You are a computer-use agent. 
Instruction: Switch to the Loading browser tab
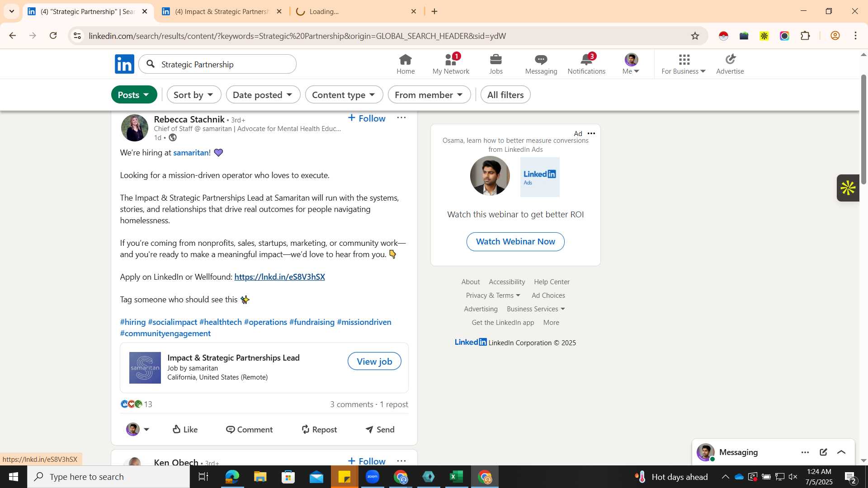(355, 12)
